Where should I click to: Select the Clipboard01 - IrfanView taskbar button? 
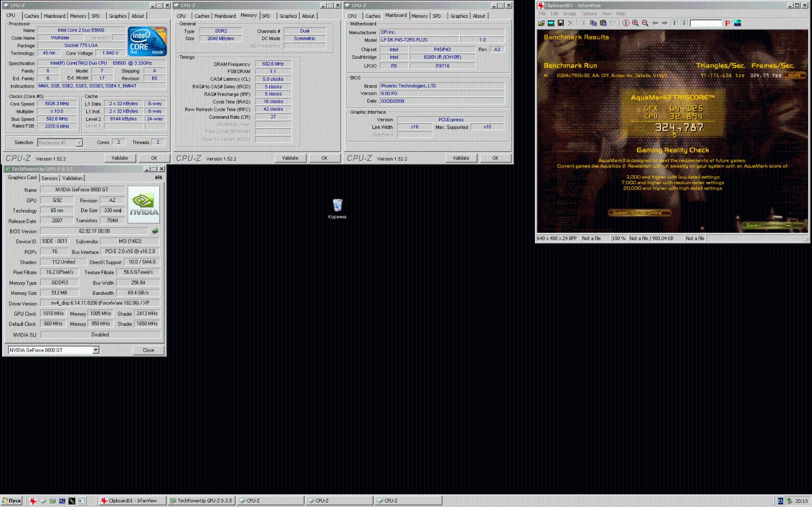[x=132, y=501]
